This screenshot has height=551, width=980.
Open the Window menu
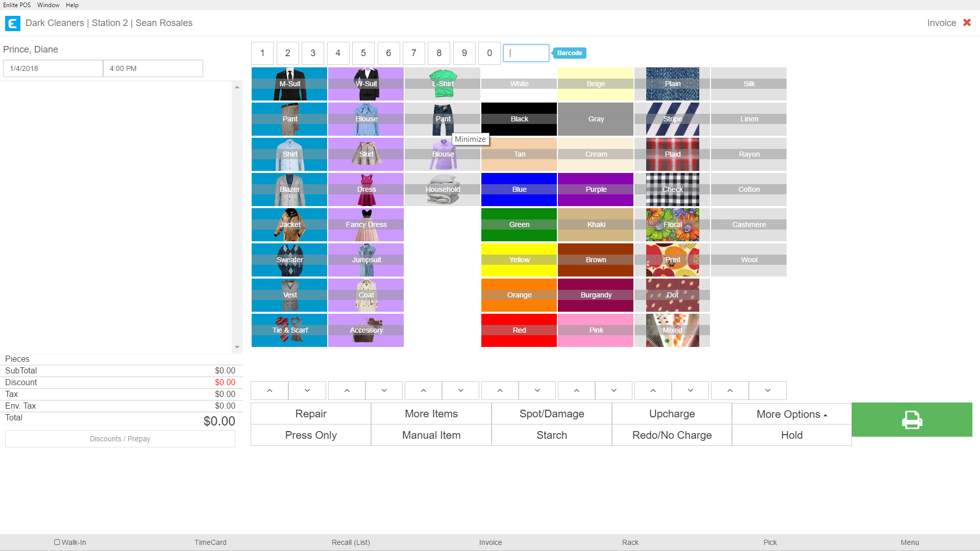(48, 5)
